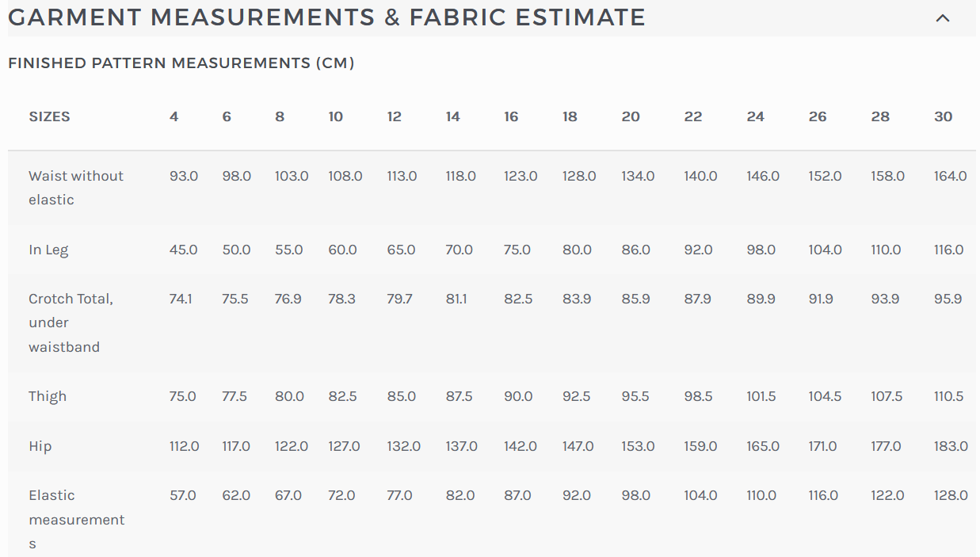This screenshot has height=557, width=980.
Task: Click the Thigh row label
Action: click(48, 395)
